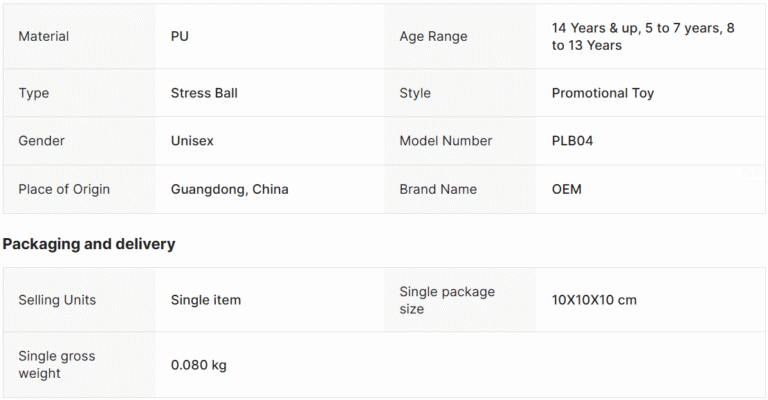Select the Promotional Toy value

point(602,93)
